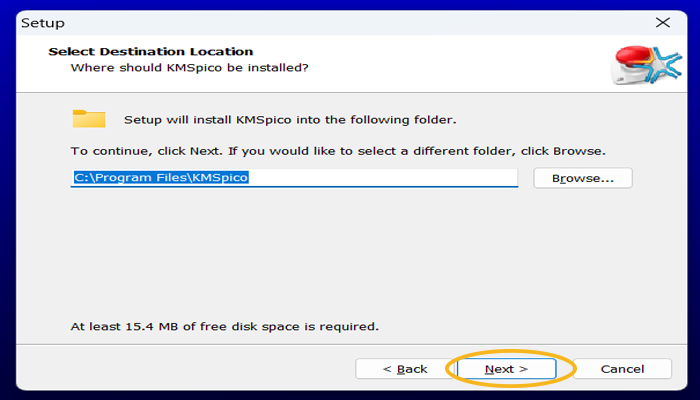Click empty space right of path text

(400, 178)
